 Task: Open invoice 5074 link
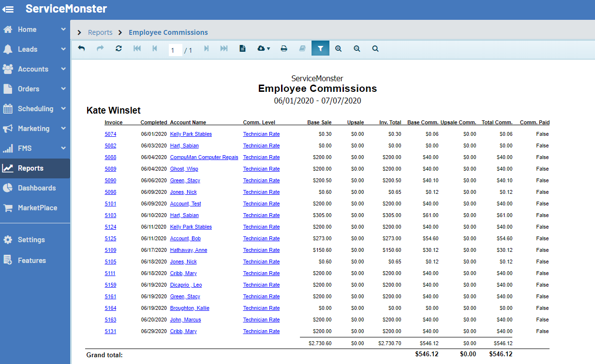point(110,134)
